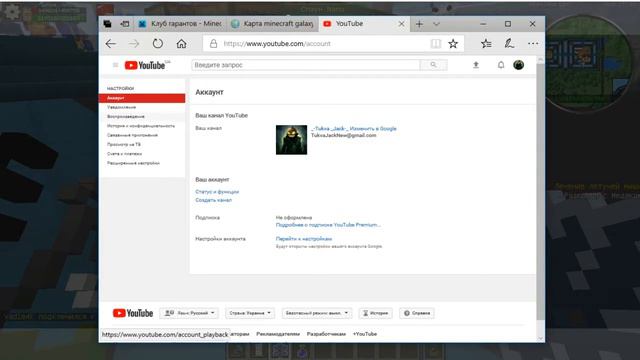Image resolution: width=640 pixels, height=360 pixels.
Task: Open the Безопасный режим dropdown
Action: (x=317, y=313)
